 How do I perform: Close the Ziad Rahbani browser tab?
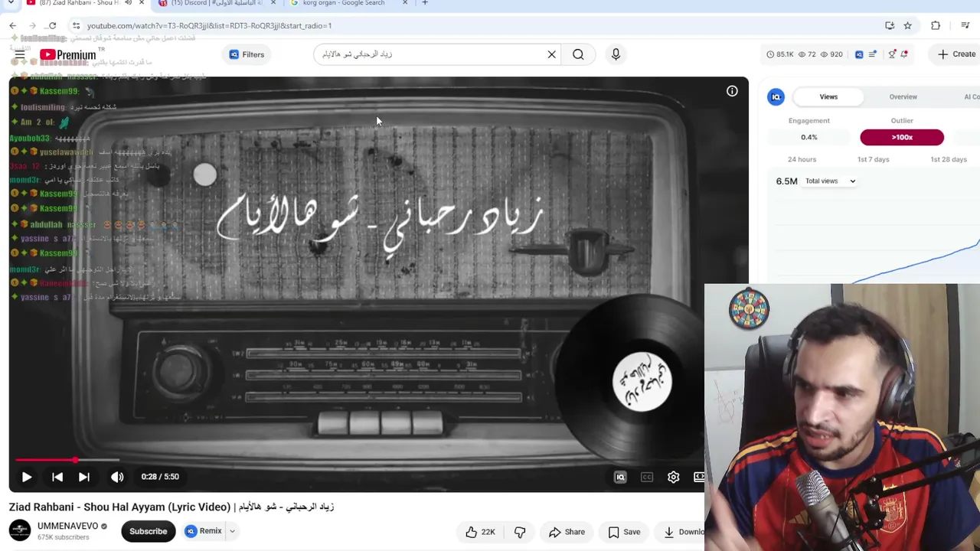coord(142,3)
